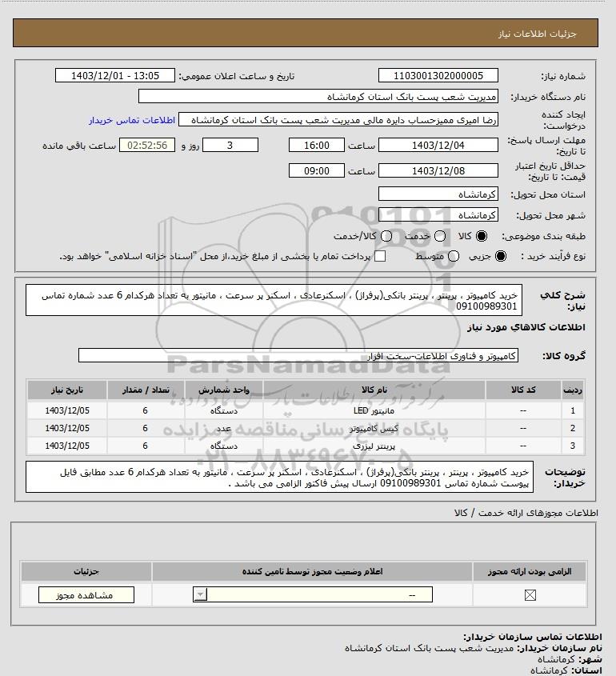Click the ردیف column header
616x676 pixels.
(x=573, y=390)
